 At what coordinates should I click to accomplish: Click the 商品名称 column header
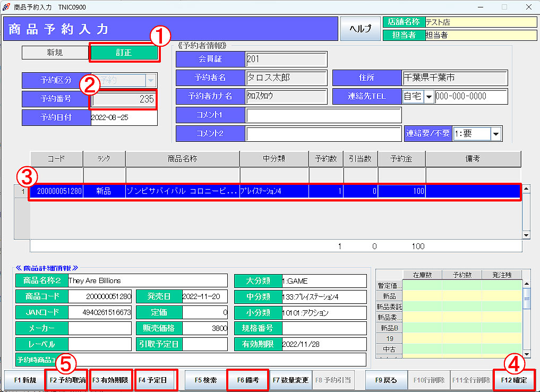pos(182,159)
